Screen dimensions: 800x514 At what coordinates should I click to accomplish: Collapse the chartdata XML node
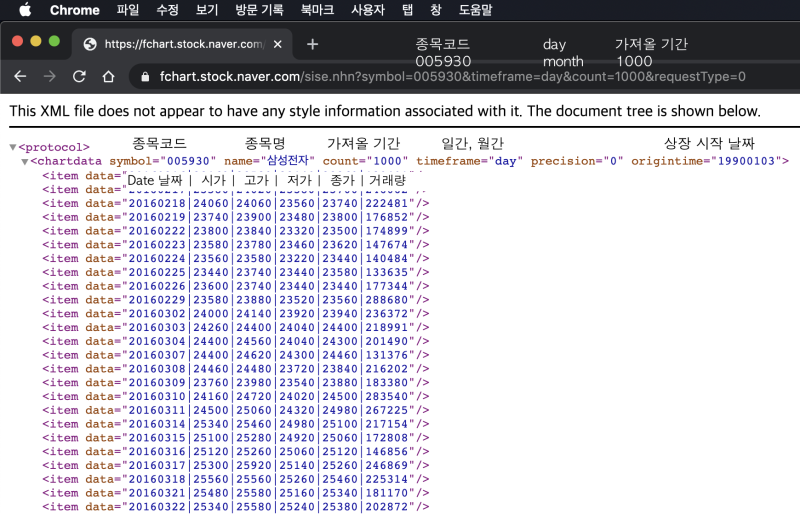[24, 162]
